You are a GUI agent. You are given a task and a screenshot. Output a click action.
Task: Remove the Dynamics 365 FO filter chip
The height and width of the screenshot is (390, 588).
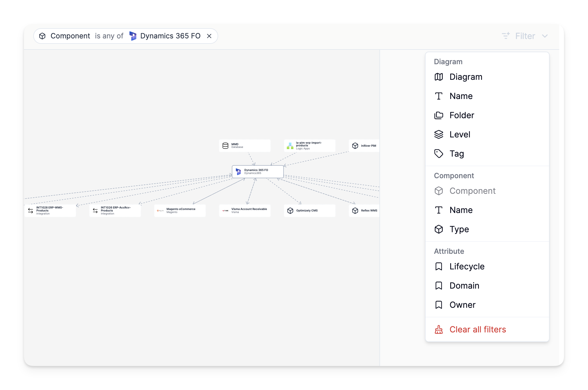coord(209,36)
